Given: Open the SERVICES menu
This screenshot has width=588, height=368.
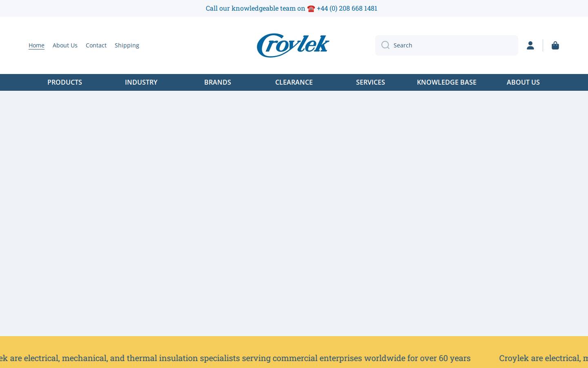Looking at the screenshot, I should coord(370,82).
